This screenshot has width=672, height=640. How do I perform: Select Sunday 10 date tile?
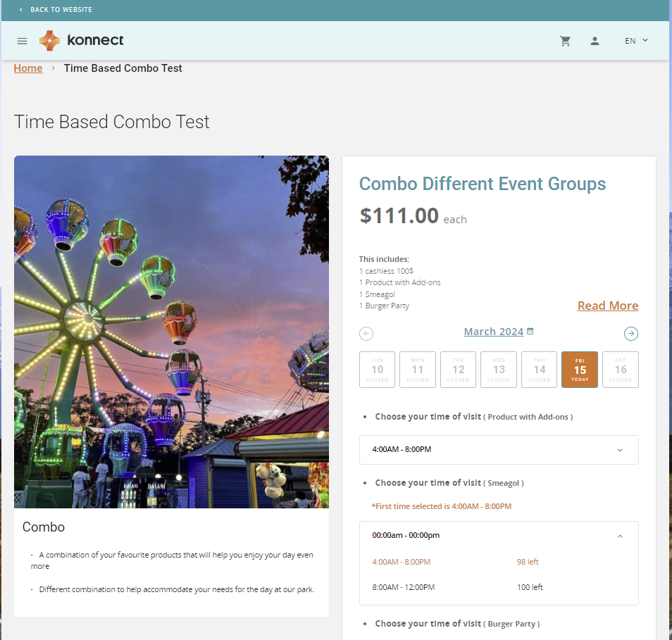coord(378,370)
